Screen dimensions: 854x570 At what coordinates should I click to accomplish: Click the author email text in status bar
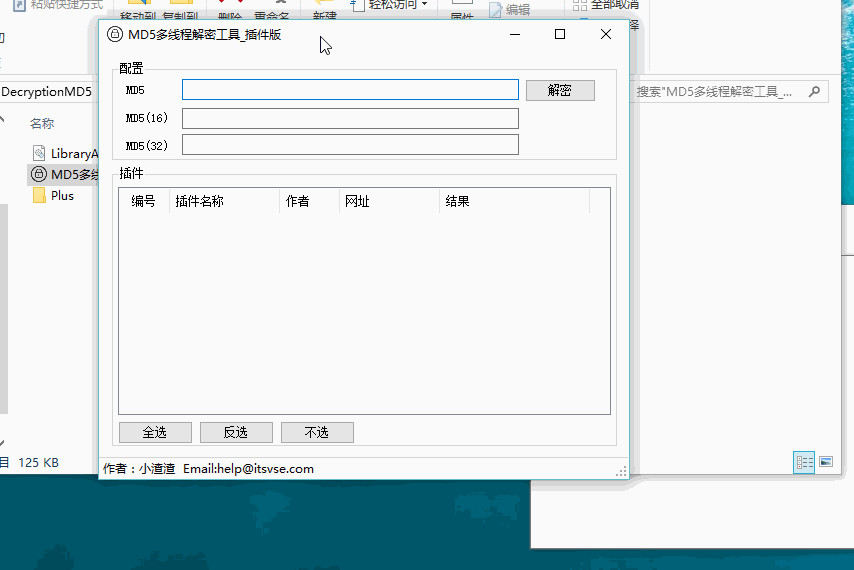(248, 469)
